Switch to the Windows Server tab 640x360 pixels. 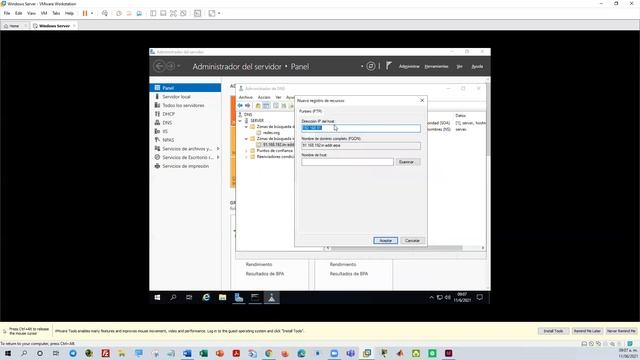point(54,26)
